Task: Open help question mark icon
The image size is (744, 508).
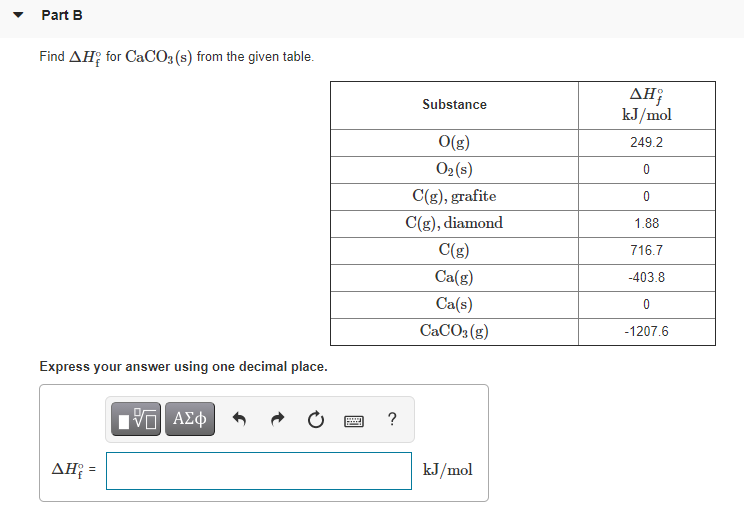Action: click(x=392, y=419)
